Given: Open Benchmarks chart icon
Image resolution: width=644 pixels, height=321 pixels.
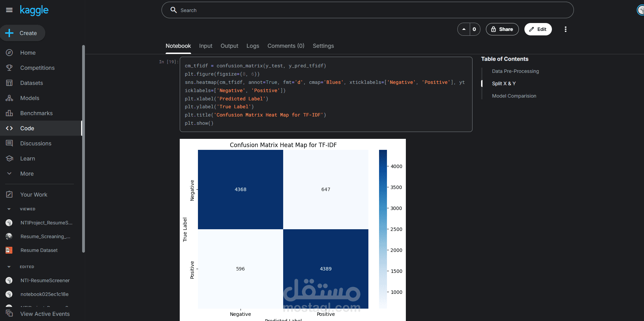Looking at the screenshot, I should 9,113.
